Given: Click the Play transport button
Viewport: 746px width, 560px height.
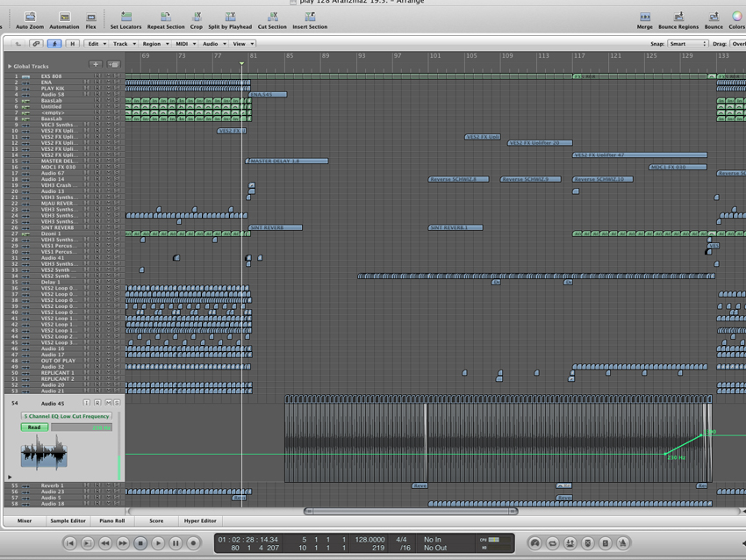Looking at the screenshot, I should tap(158, 542).
